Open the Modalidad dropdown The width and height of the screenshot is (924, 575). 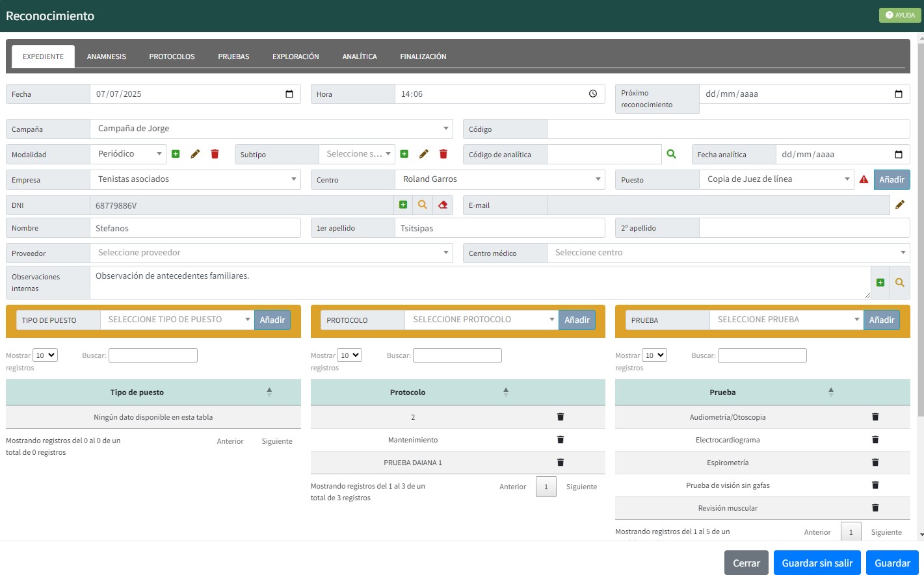coord(128,154)
